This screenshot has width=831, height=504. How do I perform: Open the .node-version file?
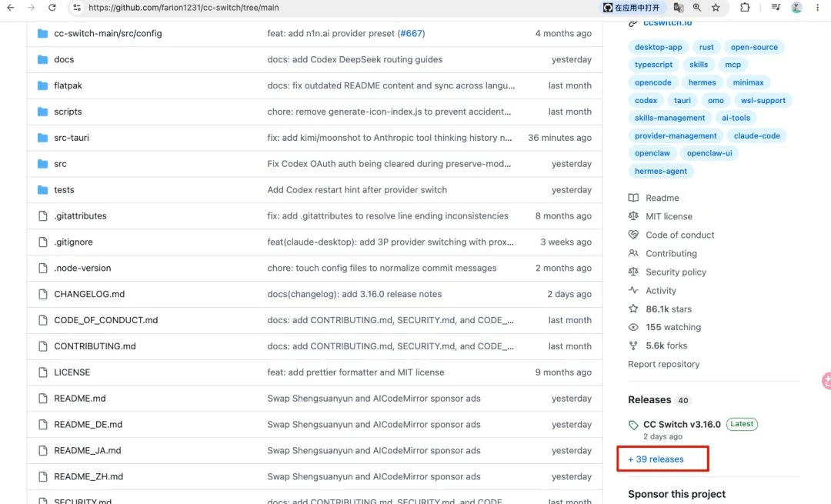82,269
